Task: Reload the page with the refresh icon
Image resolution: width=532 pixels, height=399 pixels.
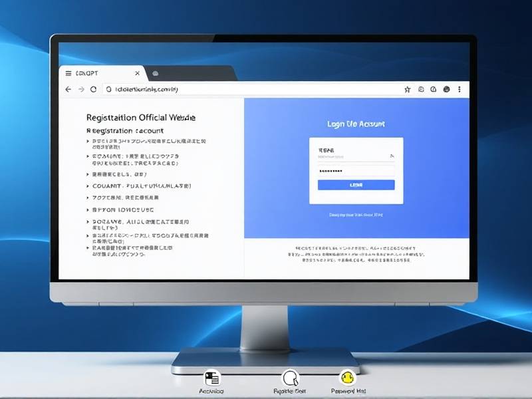Action: [x=94, y=89]
